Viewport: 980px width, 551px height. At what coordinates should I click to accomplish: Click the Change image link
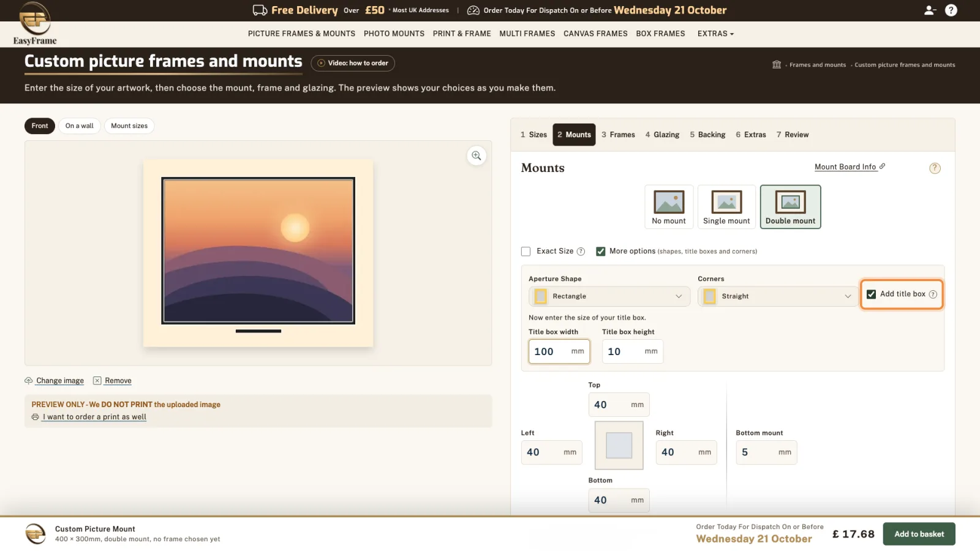[60, 381]
